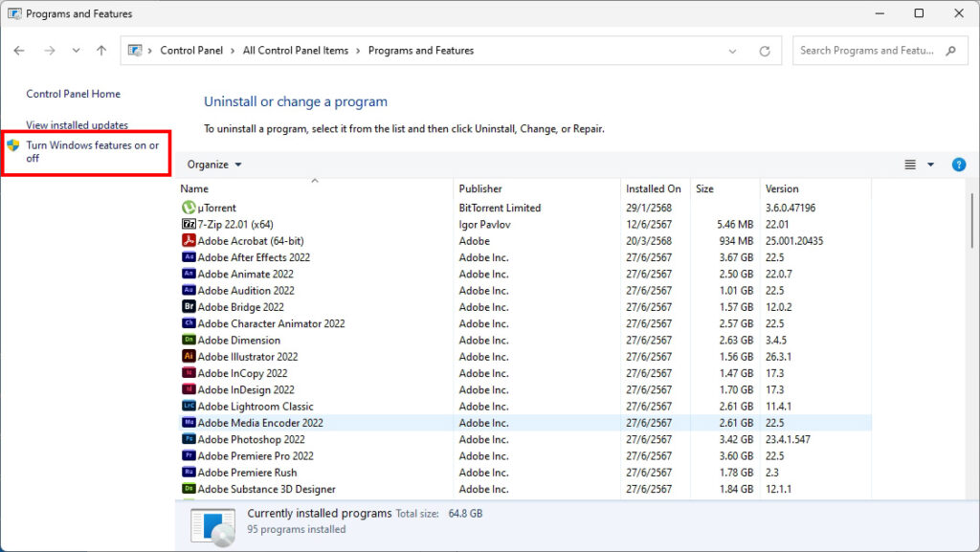The width and height of the screenshot is (980, 552).
Task: Click the 7-Zip program icon
Action: click(189, 224)
